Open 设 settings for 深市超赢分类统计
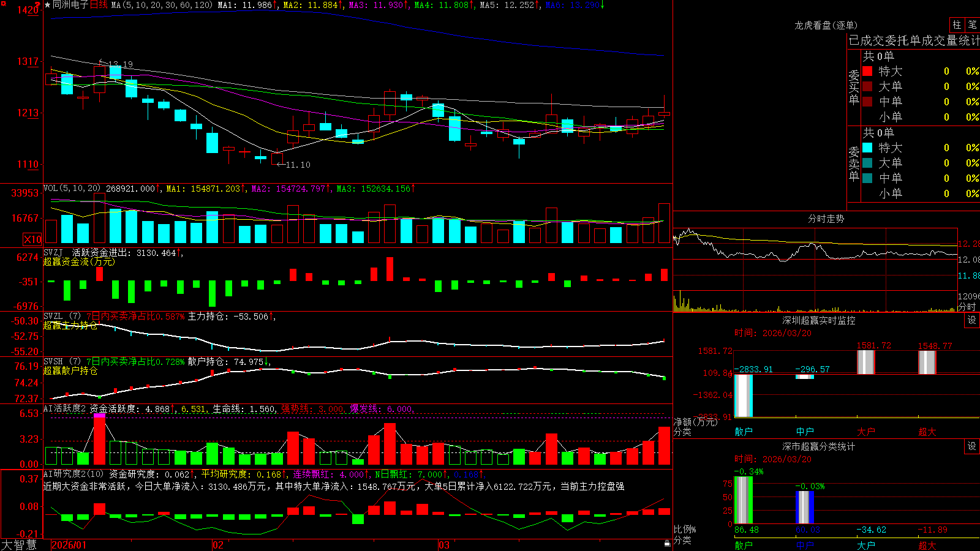 [x=972, y=446]
